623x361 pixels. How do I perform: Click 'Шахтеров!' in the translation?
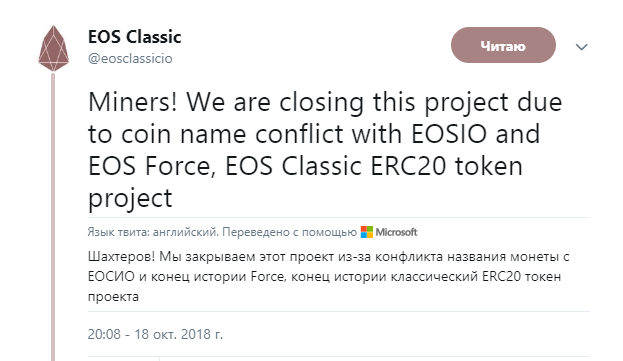(122, 257)
